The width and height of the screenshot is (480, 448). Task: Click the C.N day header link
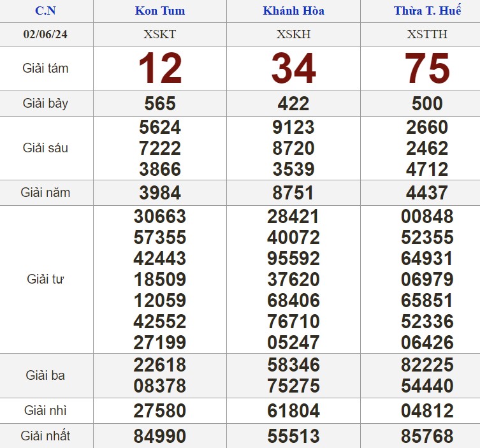coord(45,11)
